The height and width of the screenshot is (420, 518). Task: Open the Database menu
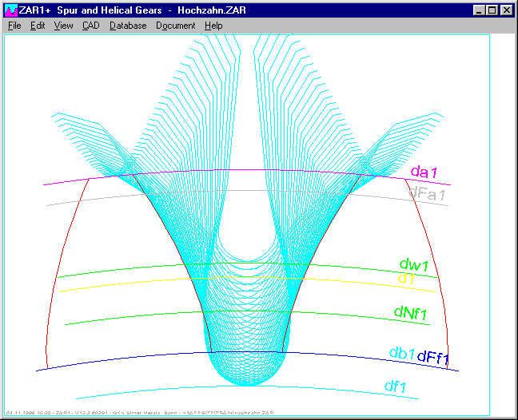(128, 26)
